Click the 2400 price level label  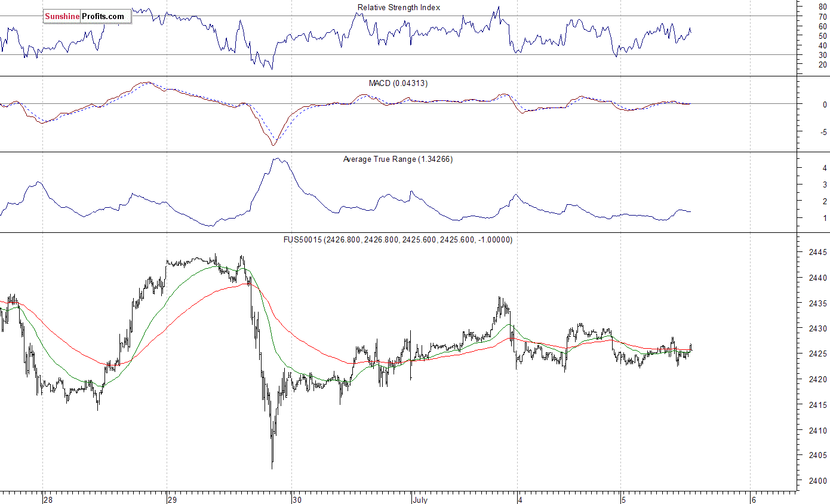[818, 481]
